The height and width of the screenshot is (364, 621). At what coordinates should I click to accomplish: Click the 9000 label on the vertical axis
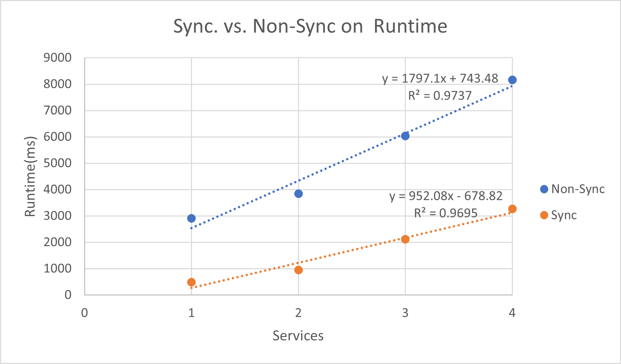(x=57, y=58)
